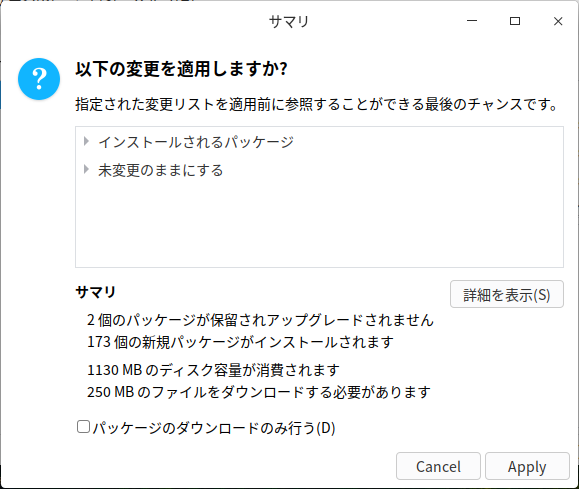Select the インストールされるパッケージ row label
The height and width of the screenshot is (489, 579).
point(196,142)
